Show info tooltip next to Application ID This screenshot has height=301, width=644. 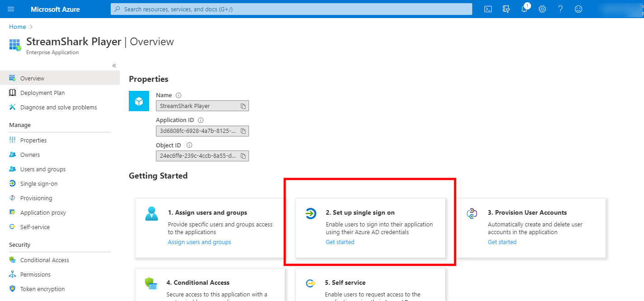pyautogui.click(x=201, y=120)
